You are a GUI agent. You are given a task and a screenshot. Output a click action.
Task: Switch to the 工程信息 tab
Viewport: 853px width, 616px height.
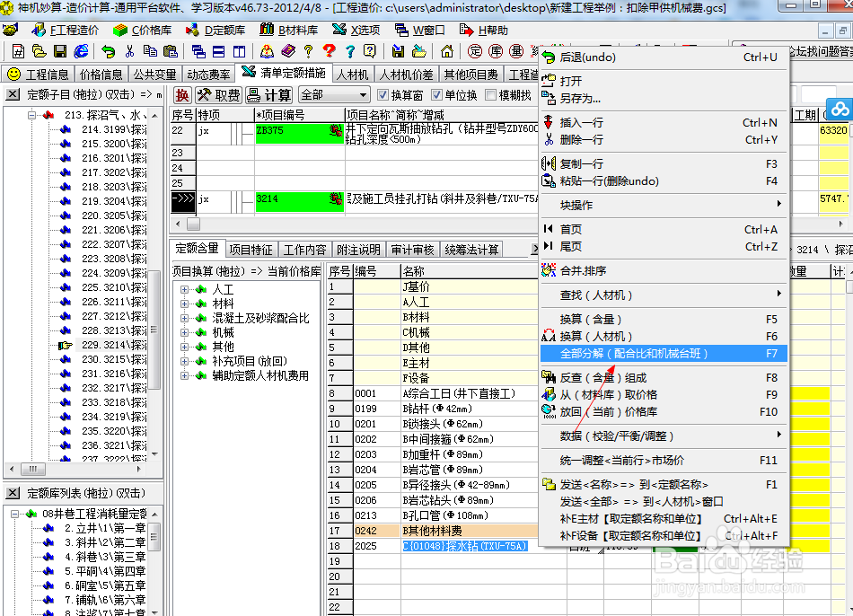tap(38, 75)
